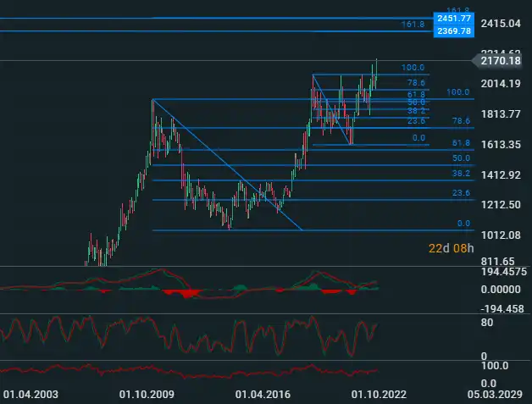Screen dimensions: 532x404
Task: Click the 811.65 level on price axis
Action: click(x=498, y=261)
